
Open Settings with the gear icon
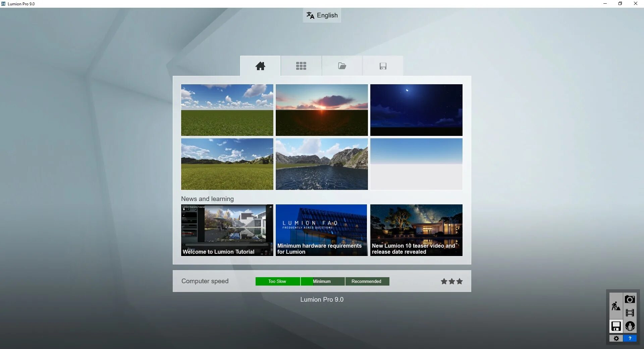(616, 338)
